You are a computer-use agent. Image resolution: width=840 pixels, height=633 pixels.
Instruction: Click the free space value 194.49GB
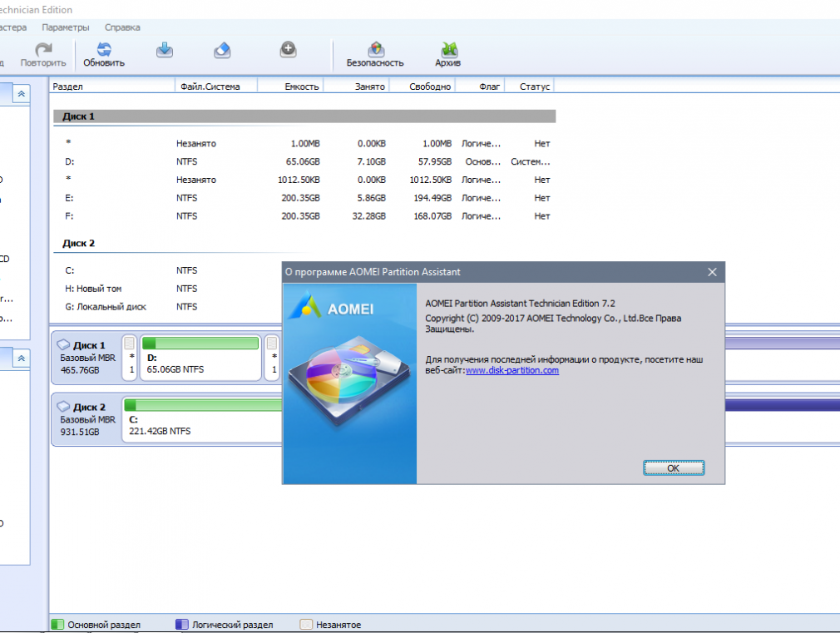(432, 198)
